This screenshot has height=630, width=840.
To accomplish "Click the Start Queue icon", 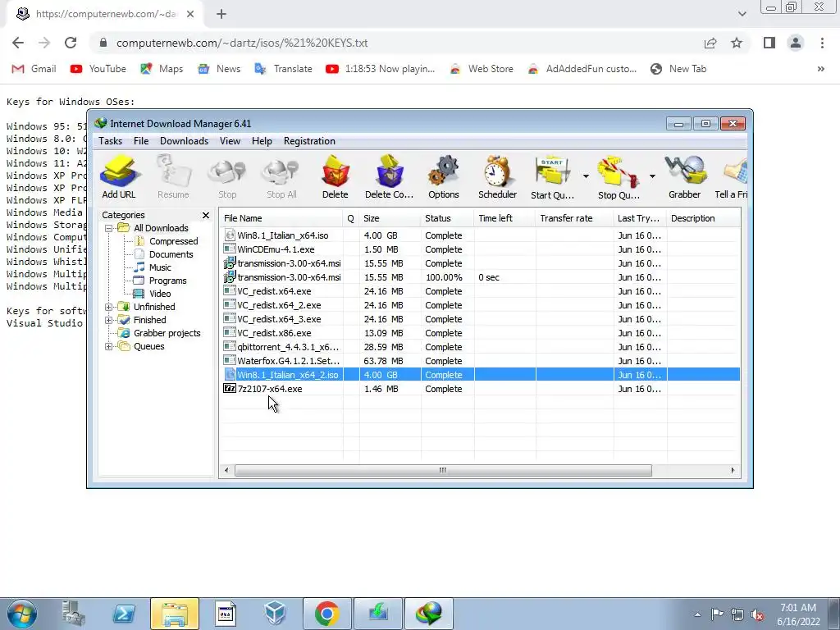I will point(552,177).
